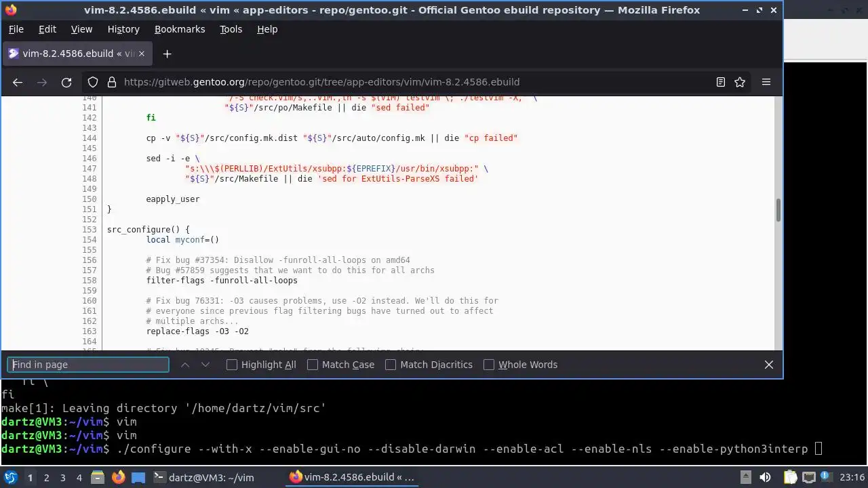The width and height of the screenshot is (868, 488).
Task: Enable Match Diacritics option
Action: tap(391, 365)
